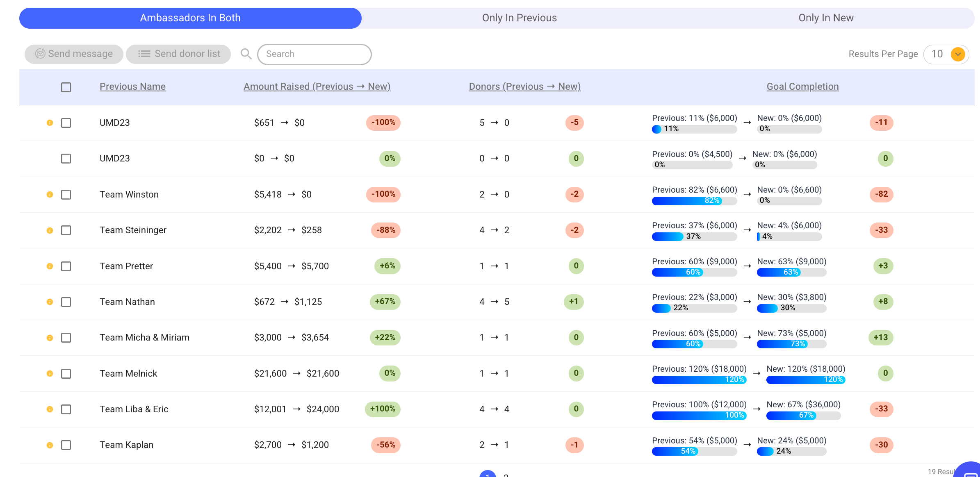Switch to the Only In New tab

click(826, 18)
